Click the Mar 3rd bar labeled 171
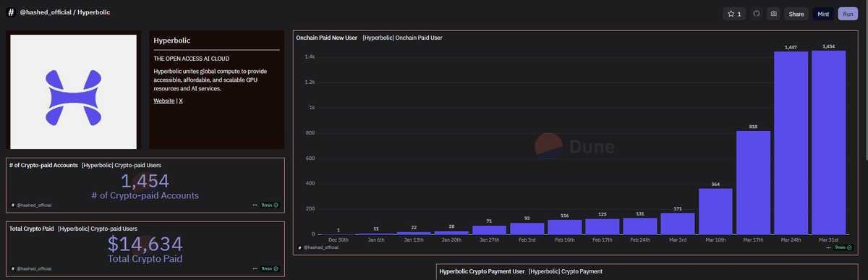This screenshot has width=868, height=280. [678, 224]
